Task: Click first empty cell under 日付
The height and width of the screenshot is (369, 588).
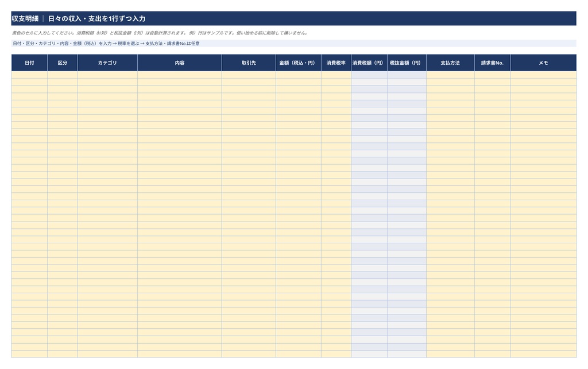Action: click(29, 75)
